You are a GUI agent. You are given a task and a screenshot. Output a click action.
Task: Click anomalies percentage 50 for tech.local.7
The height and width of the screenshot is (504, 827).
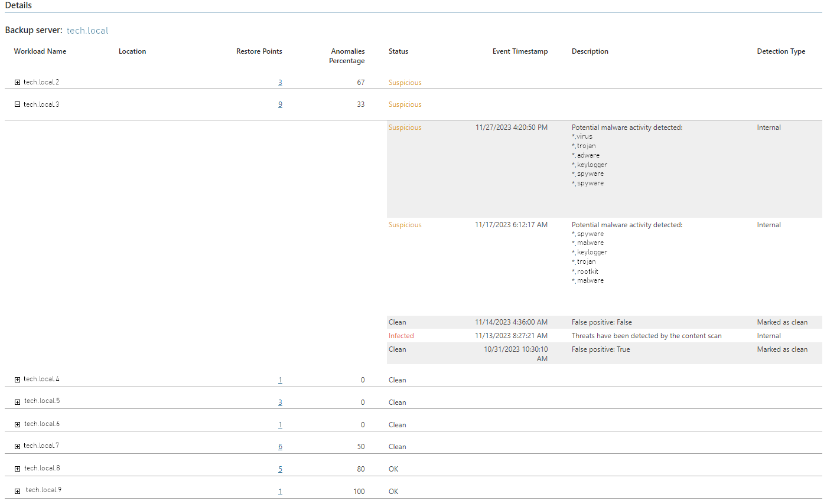(361, 447)
